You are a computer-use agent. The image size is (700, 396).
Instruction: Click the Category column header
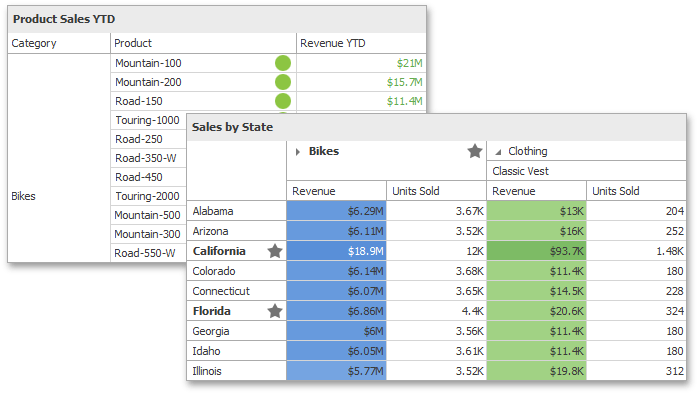click(x=59, y=43)
